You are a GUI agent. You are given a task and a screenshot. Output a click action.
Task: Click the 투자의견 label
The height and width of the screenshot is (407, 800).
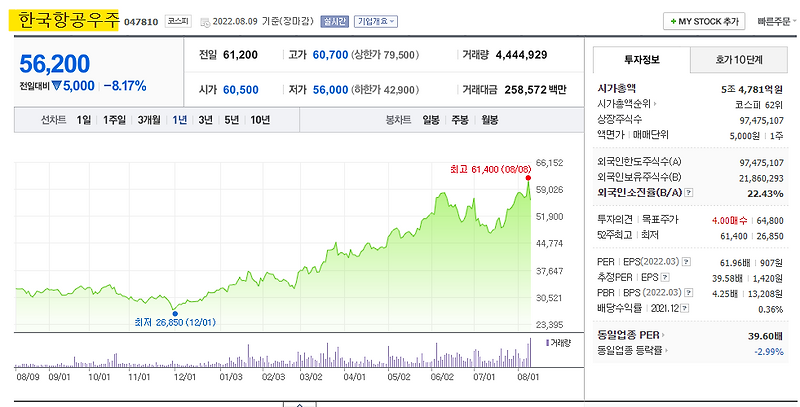coord(615,220)
